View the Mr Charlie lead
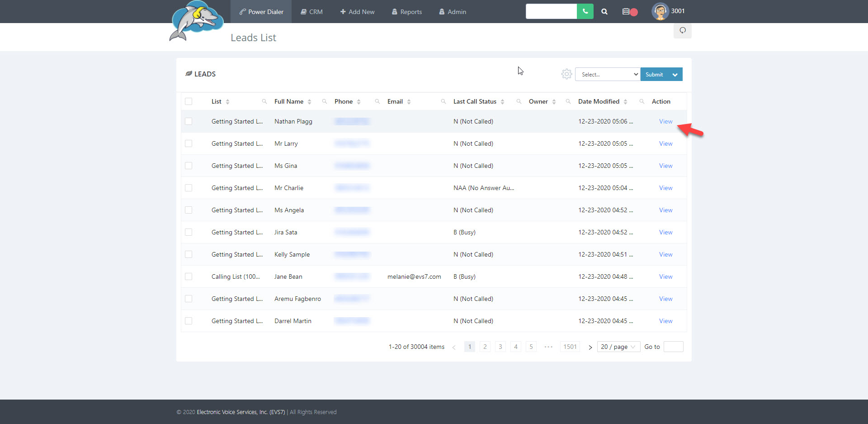The height and width of the screenshot is (424, 868). pyautogui.click(x=665, y=188)
